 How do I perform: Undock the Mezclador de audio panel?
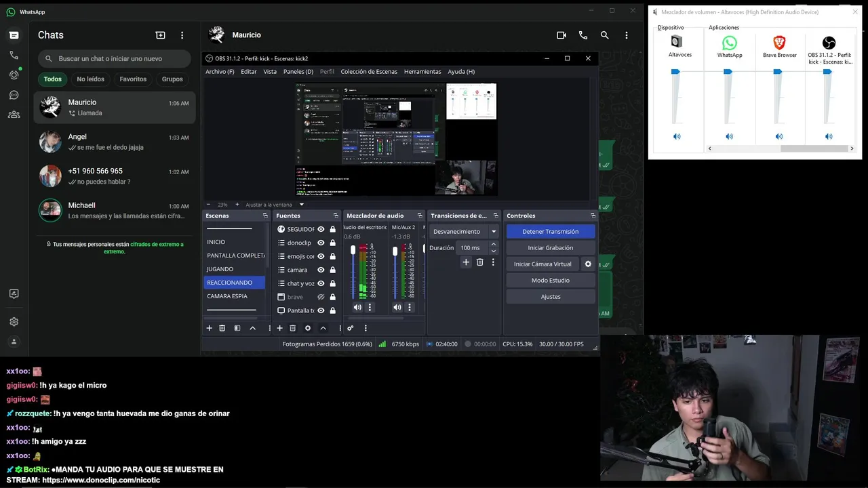(420, 216)
